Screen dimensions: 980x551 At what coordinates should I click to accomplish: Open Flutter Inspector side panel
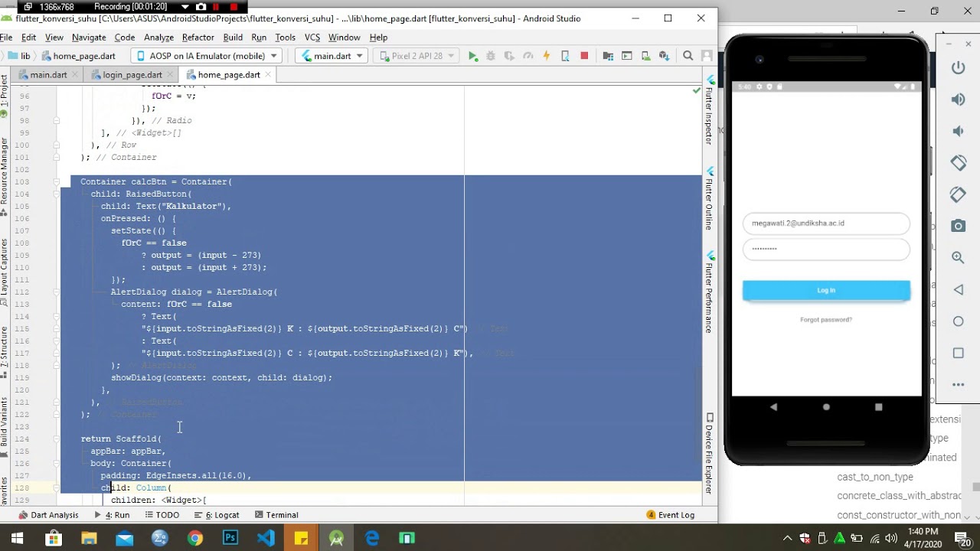pyautogui.click(x=710, y=111)
